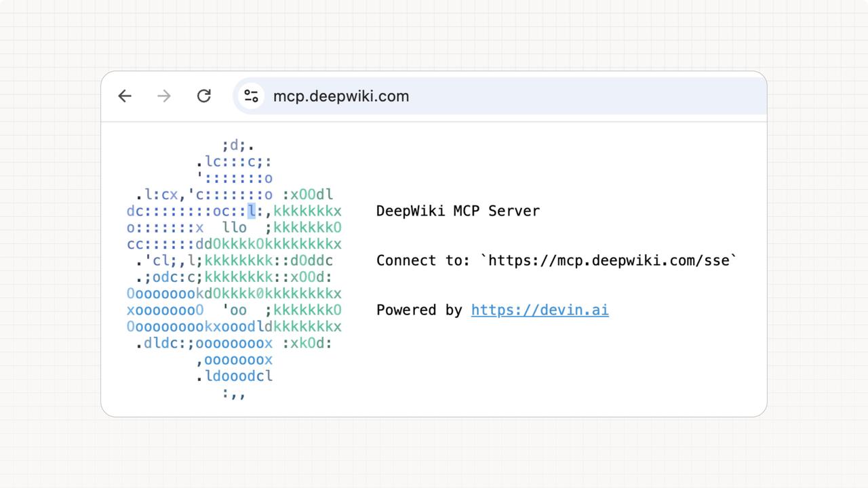Open site information tune icon
The image size is (868, 488).
pos(252,96)
